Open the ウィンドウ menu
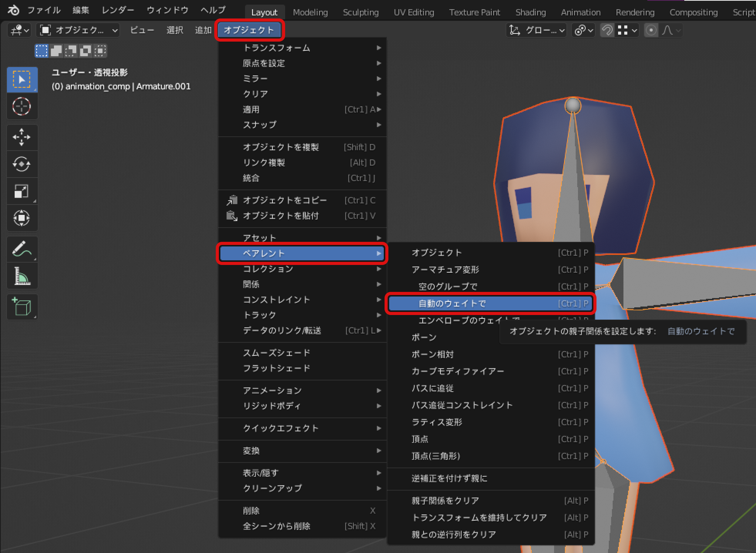The width and height of the screenshot is (756, 553). (x=168, y=10)
